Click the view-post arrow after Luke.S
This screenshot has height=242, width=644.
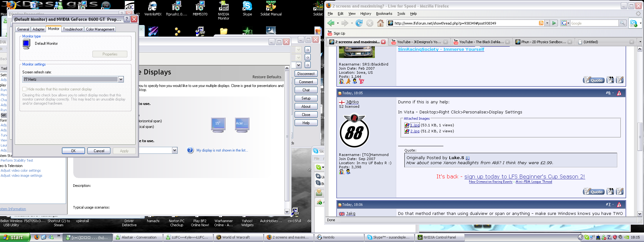tap(468, 158)
